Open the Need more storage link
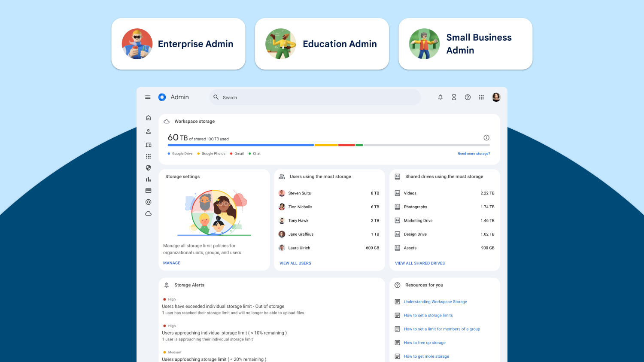 [474, 153]
